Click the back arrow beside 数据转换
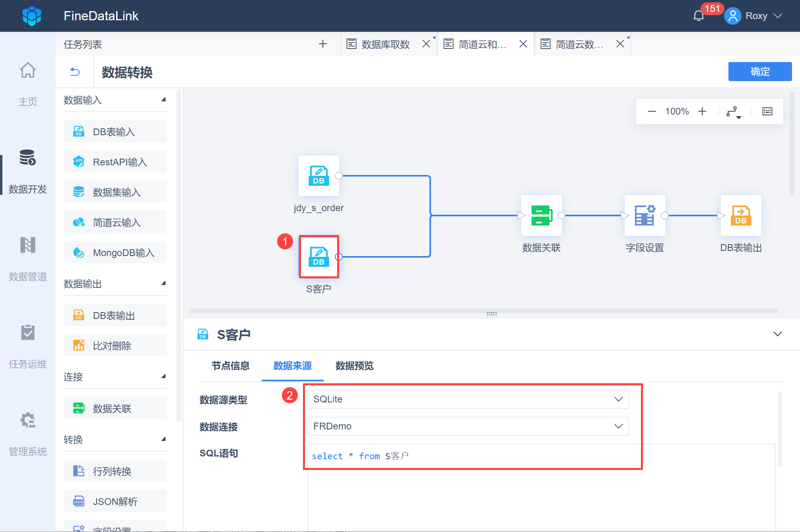Image resolution: width=800 pixels, height=532 pixels. [75, 72]
